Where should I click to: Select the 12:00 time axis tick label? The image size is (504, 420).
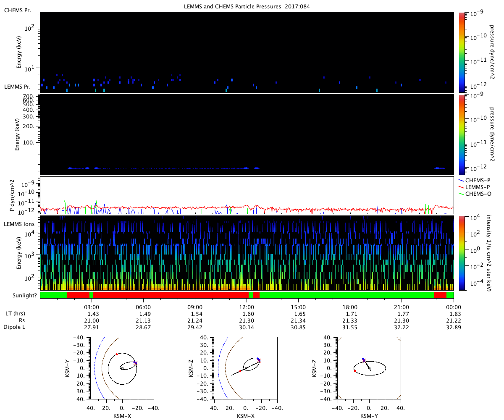[247, 307]
